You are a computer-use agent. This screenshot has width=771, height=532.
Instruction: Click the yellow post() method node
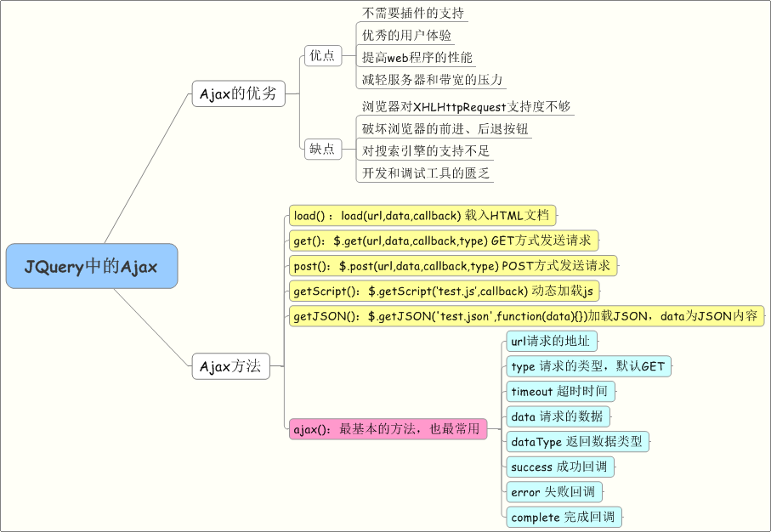(x=453, y=266)
